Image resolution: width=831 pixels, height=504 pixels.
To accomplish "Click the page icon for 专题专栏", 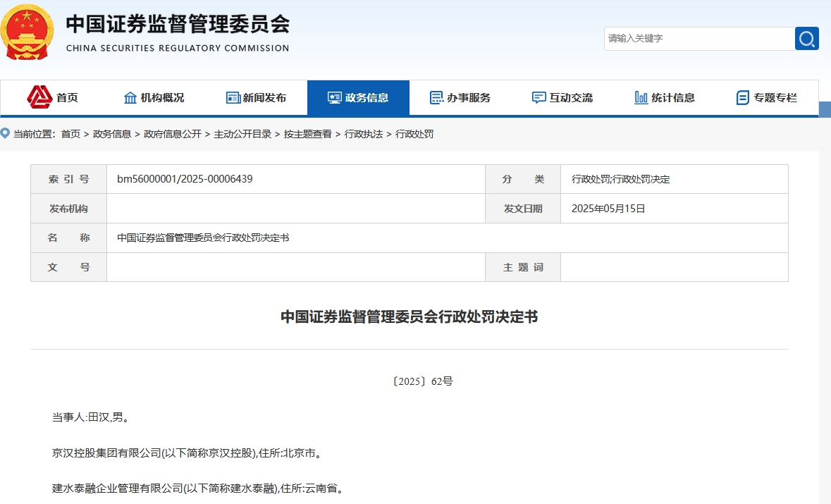I will [x=742, y=97].
